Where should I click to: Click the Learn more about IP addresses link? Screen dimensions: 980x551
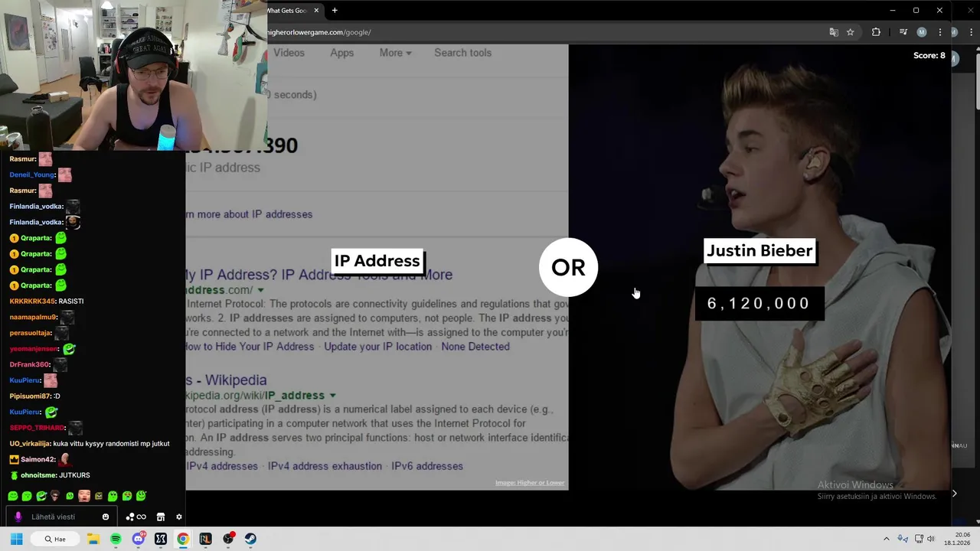point(249,214)
